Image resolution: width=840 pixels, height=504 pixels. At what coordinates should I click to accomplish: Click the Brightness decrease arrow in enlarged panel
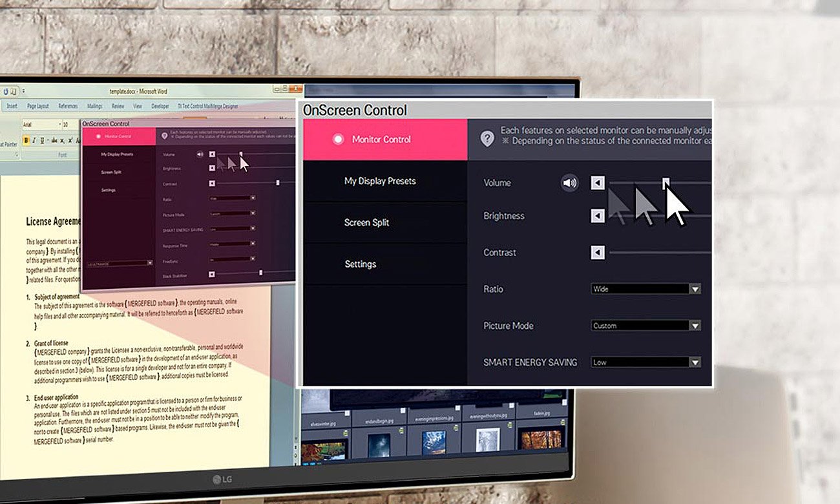tap(598, 216)
